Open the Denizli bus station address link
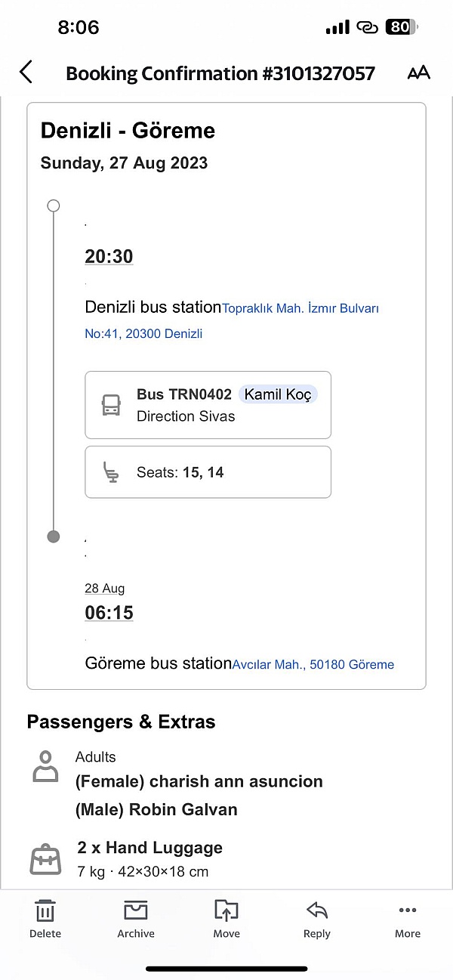This screenshot has width=453, height=980. [232, 320]
